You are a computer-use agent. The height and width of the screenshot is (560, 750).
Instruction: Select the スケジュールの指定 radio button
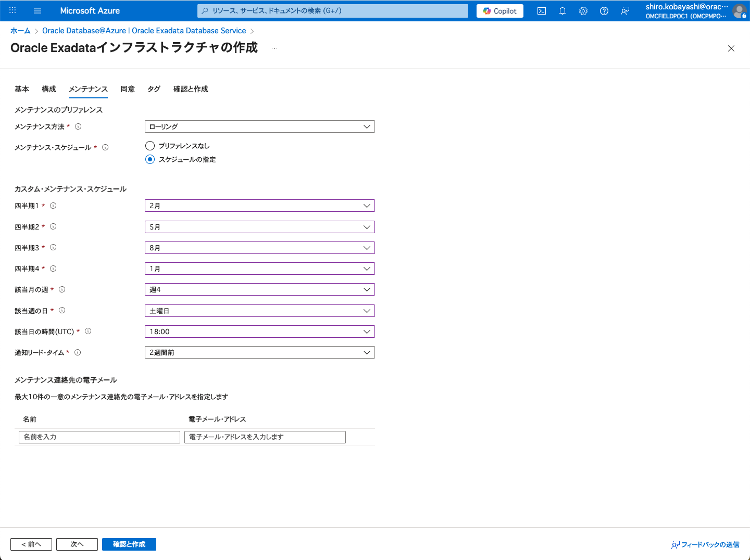(x=150, y=159)
